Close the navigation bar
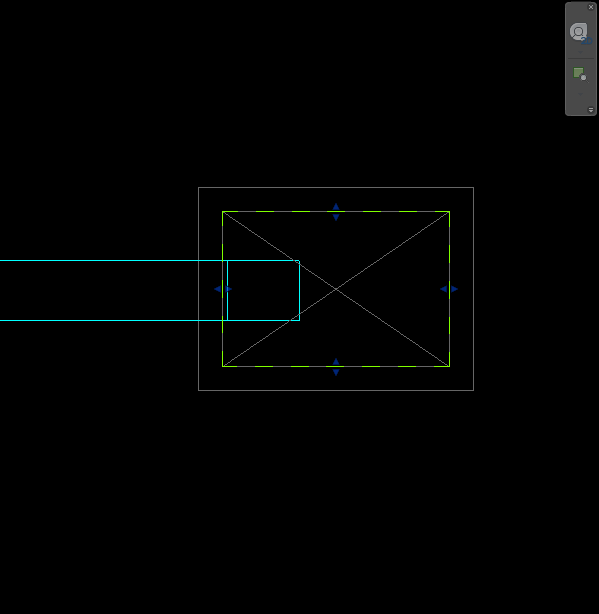This screenshot has height=614, width=599. click(591, 7)
